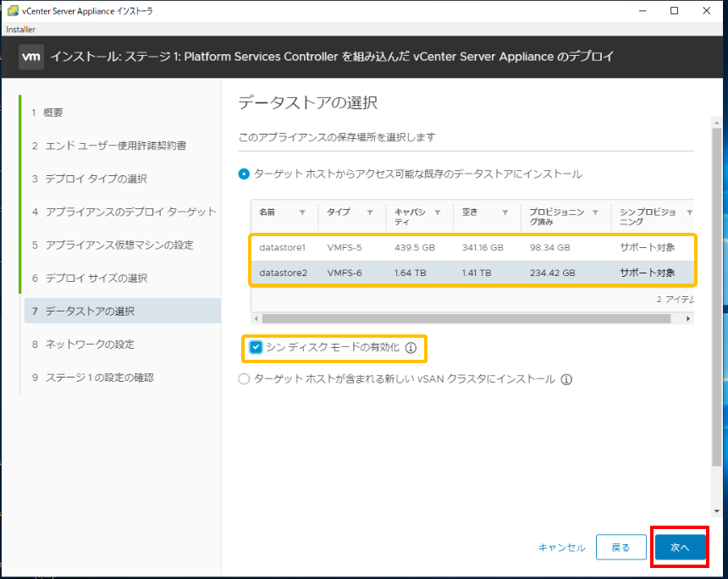Image resolution: width=728 pixels, height=579 pixels.
Task: Click the VMFS-6 type cell
Action: 344,273
